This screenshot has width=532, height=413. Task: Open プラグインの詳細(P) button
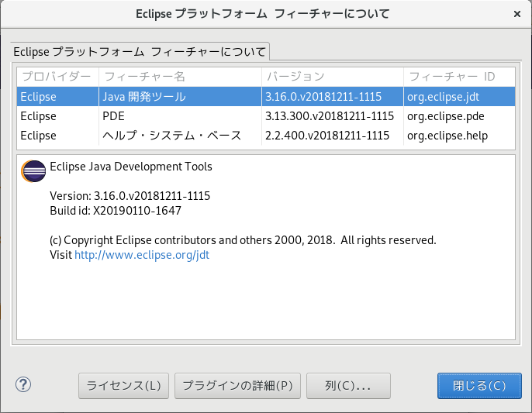click(237, 386)
